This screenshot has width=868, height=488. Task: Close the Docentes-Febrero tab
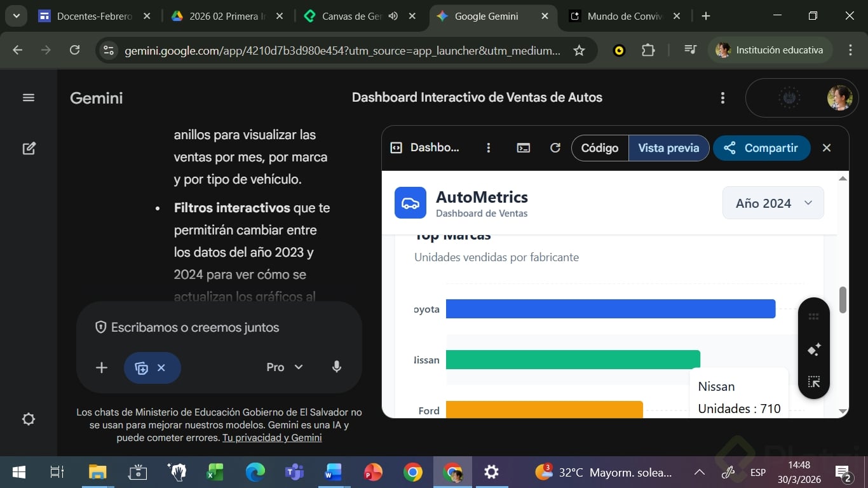pyautogui.click(x=147, y=17)
